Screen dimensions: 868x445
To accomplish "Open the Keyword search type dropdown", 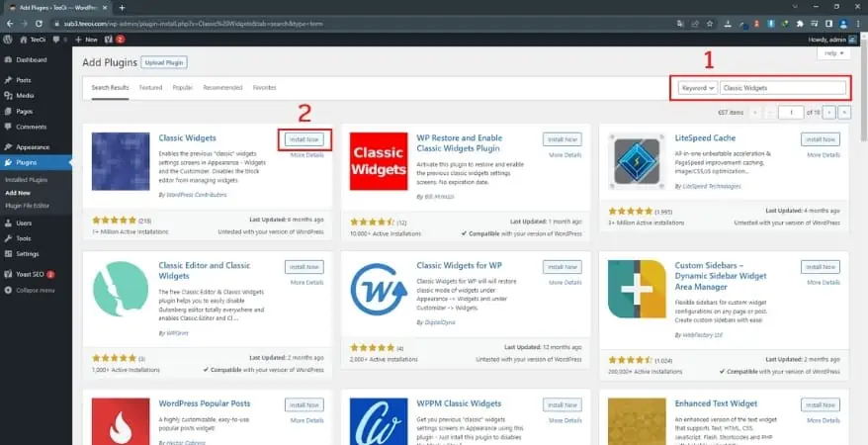I will pyautogui.click(x=698, y=88).
